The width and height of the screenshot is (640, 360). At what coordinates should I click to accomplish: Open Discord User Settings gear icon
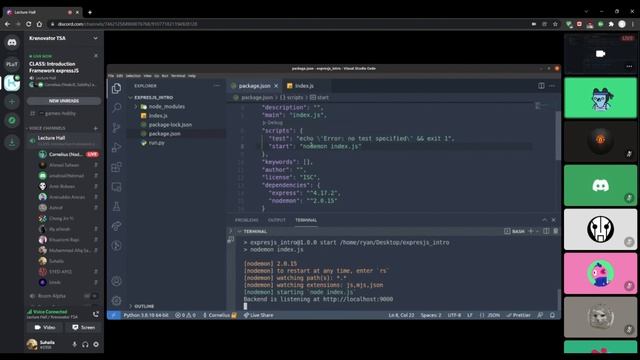click(x=96, y=344)
